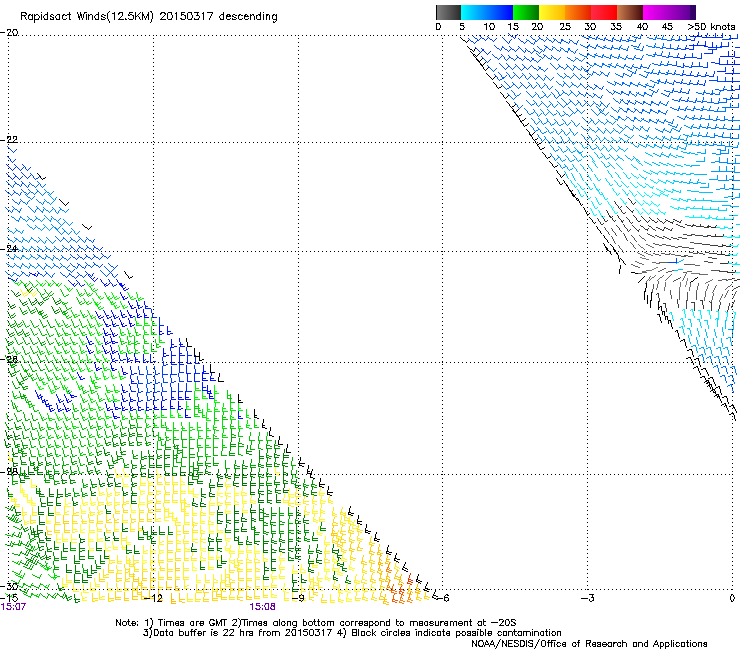740x650 pixels.
Task: Click the '-24' latitude axis label
Action: pyautogui.click(x=9, y=248)
